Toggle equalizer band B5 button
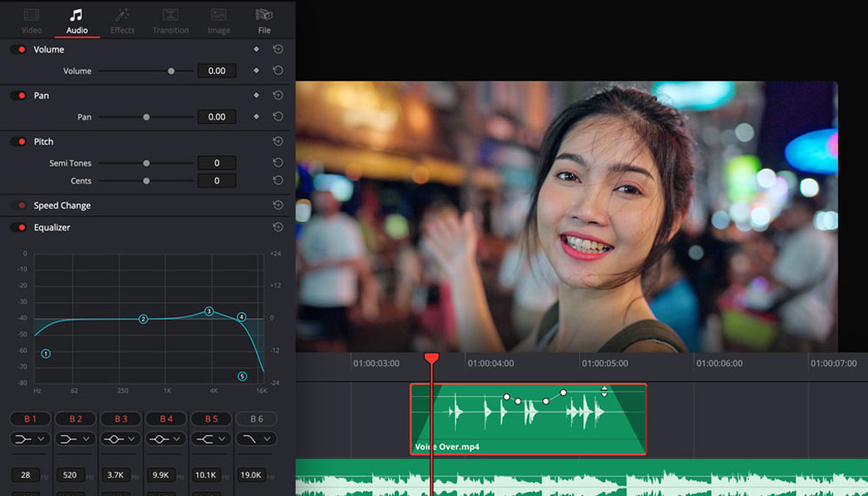 point(211,419)
